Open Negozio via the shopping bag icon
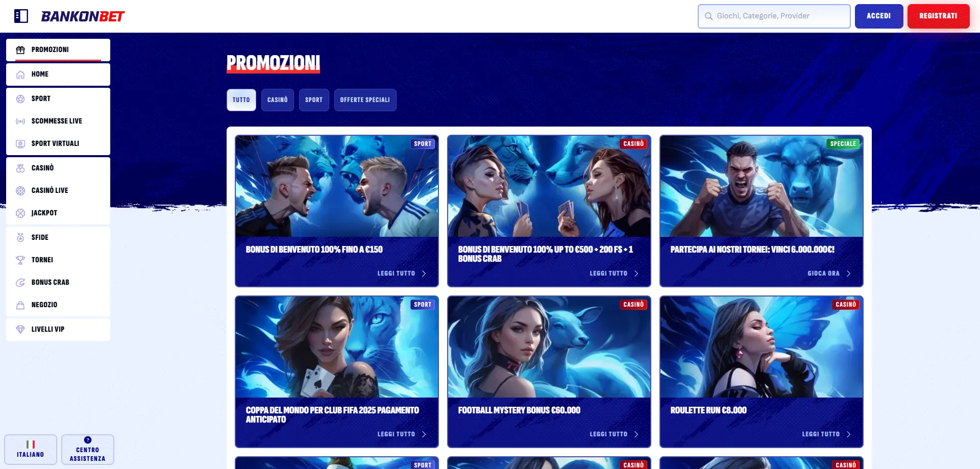Viewport: 980px width, 469px height. pos(20,305)
